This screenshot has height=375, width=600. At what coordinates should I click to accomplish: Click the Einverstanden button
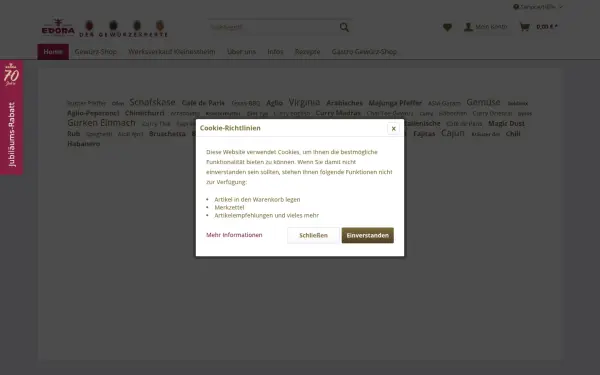point(367,235)
